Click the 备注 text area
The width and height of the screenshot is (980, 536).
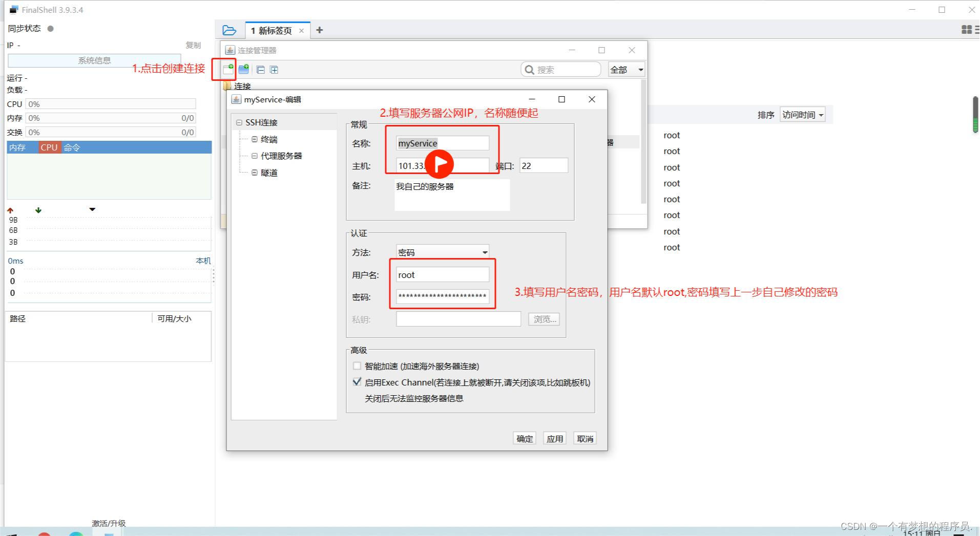(x=452, y=195)
